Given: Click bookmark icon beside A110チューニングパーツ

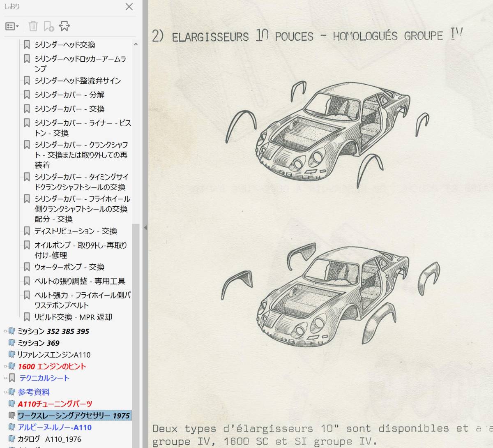Looking at the screenshot, I should pyautogui.click(x=12, y=404).
